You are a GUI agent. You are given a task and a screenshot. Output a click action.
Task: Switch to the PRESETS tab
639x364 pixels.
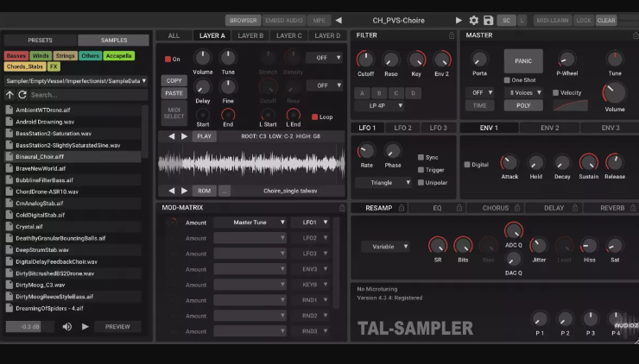[x=40, y=40]
